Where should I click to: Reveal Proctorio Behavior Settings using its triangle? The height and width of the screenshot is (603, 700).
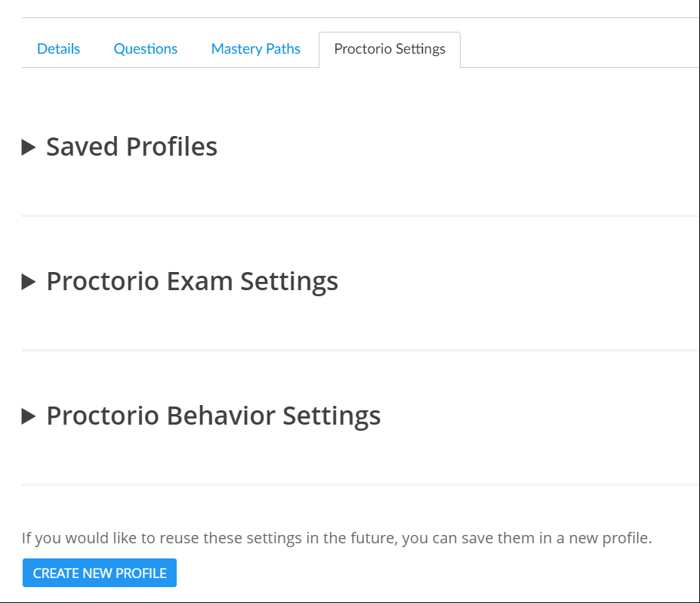point(29,416)
